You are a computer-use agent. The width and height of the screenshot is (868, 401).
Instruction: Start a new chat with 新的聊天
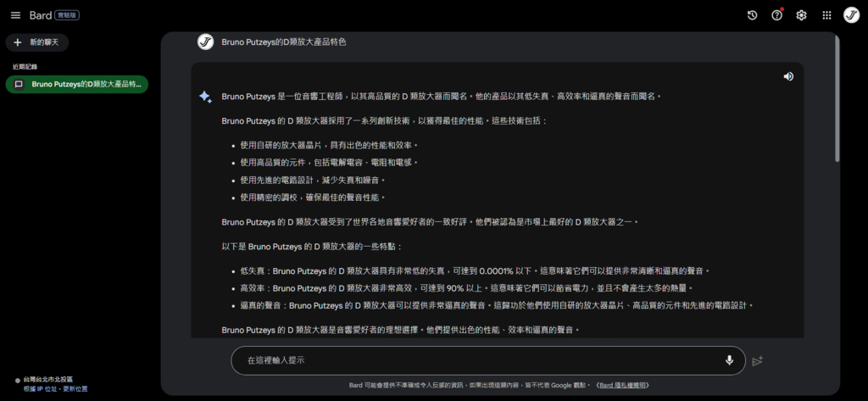(37, 42)
